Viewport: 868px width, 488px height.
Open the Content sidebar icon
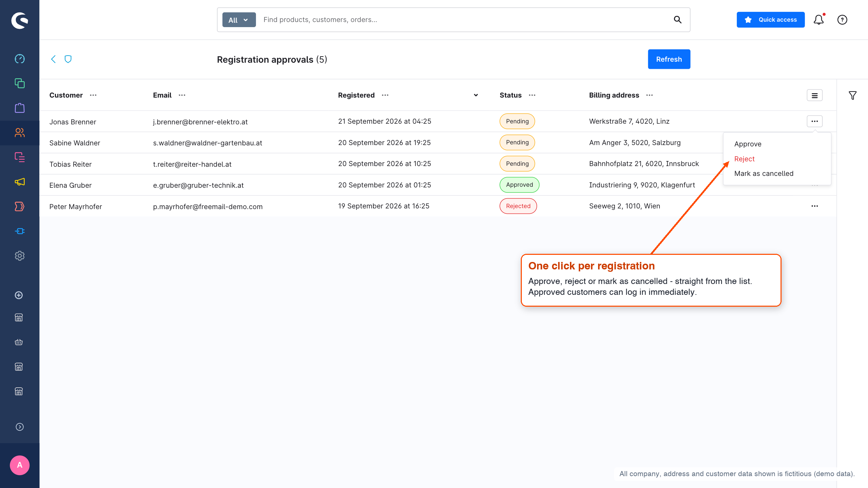[x=20, y=157]
